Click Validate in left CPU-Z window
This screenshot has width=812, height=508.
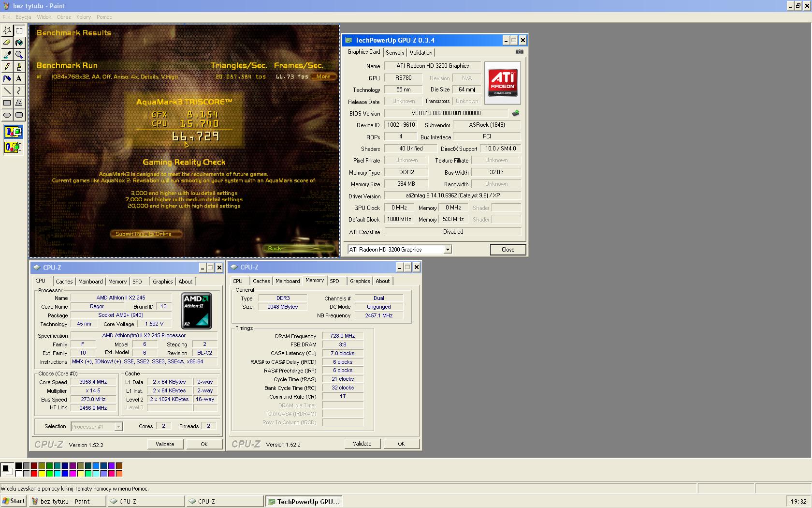point(165,444)
